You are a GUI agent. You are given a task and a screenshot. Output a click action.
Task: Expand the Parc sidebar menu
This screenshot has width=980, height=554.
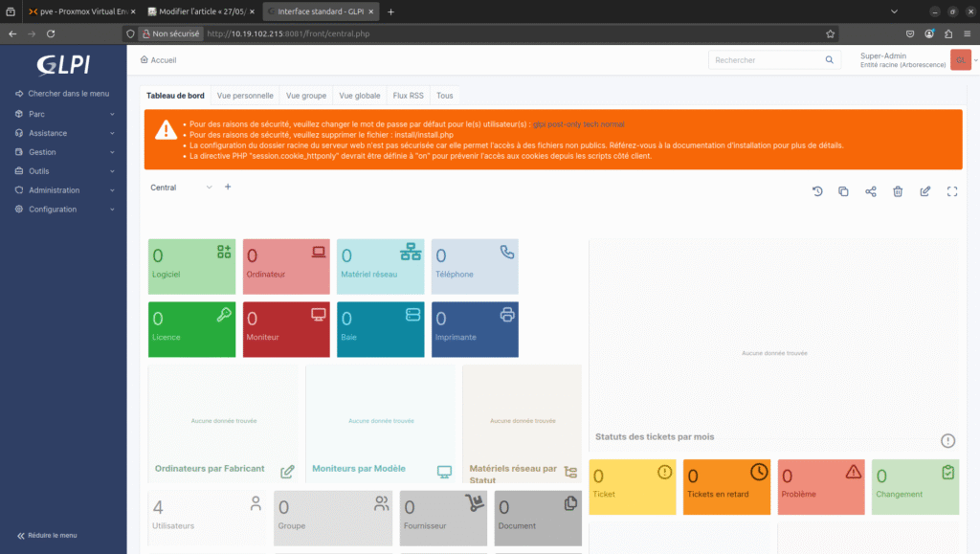(63, 114)
